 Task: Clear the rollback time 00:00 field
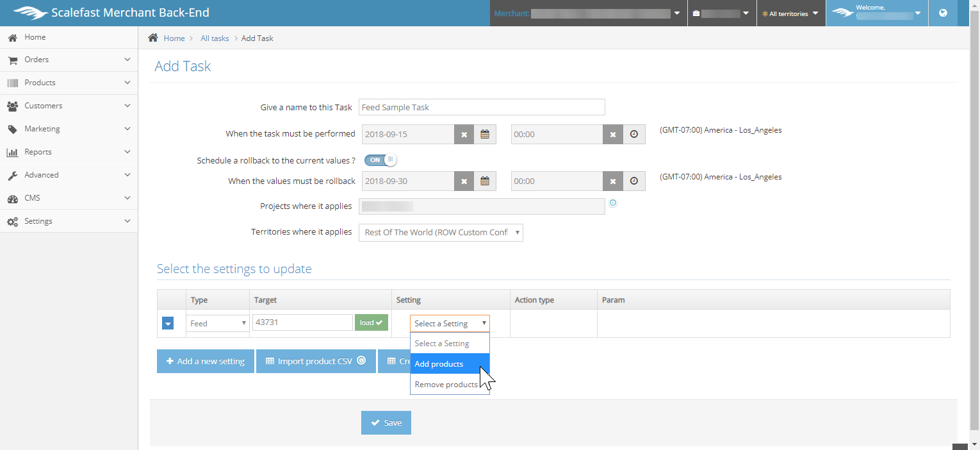pos(613,181)
